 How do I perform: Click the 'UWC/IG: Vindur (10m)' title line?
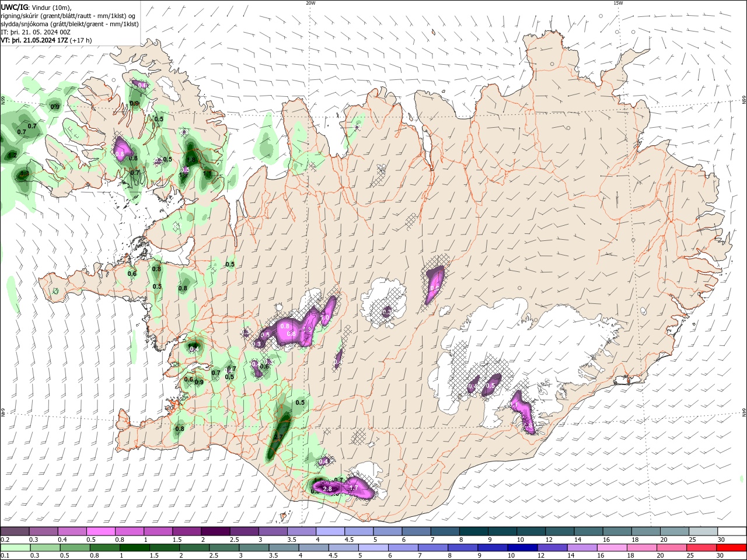pos(36,7)
